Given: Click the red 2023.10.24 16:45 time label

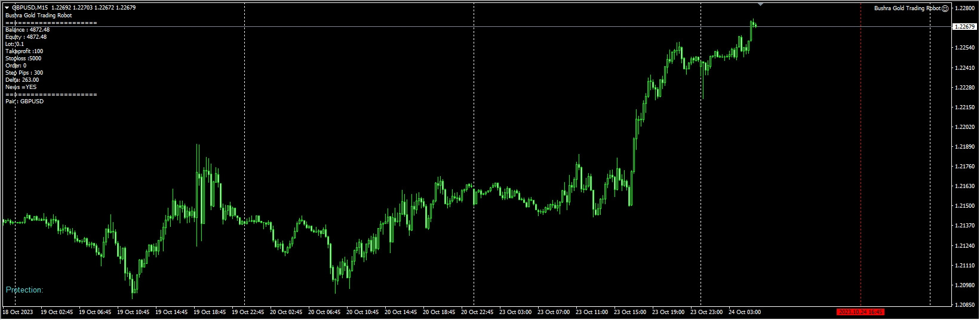Looking at the screenshot, I should point(861,312).
